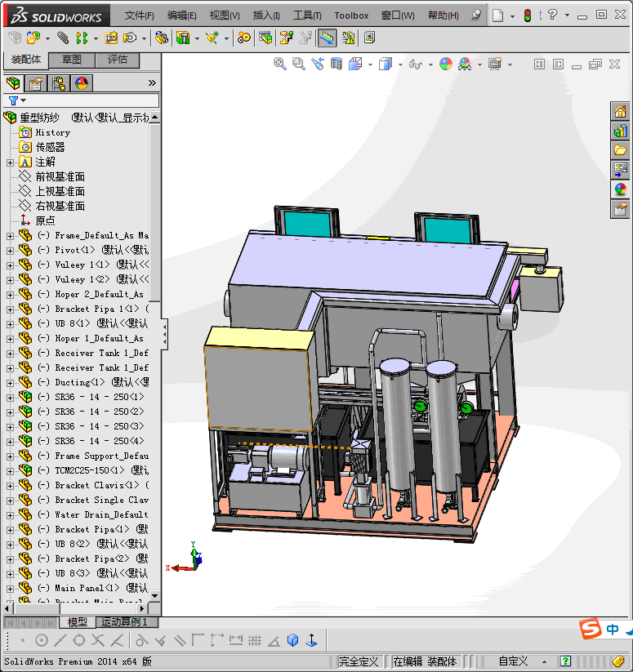Click the DisplayManager color wheel tab icon
633x672 pixels.
point(82,83)
